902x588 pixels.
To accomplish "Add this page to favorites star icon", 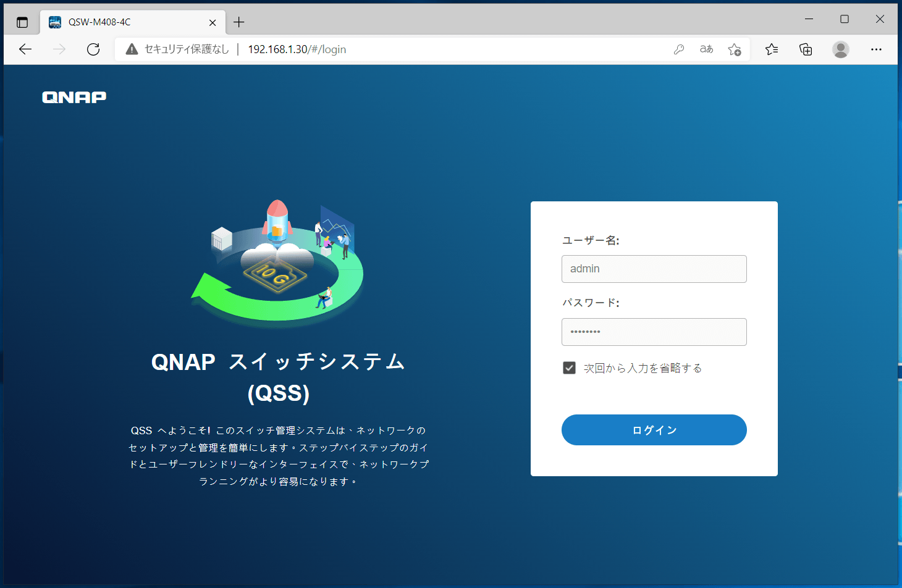I will pos(735,49).
